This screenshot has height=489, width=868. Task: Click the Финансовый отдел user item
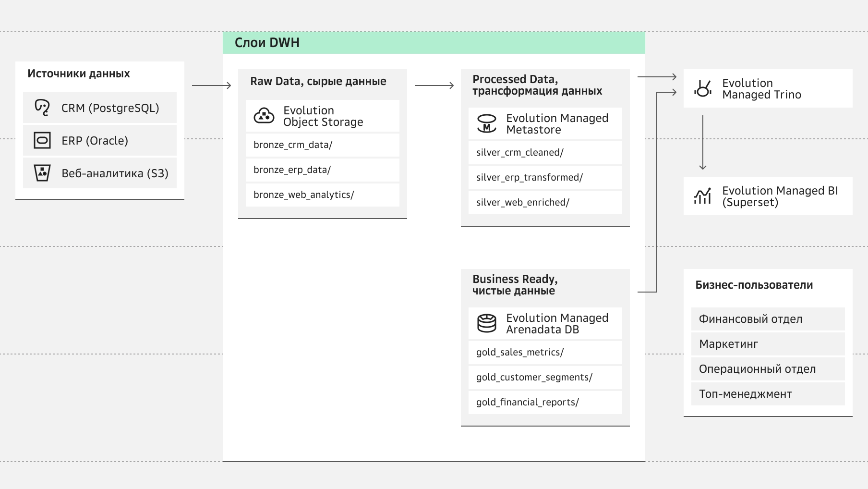pyautogui.click(x=768, y=319)
